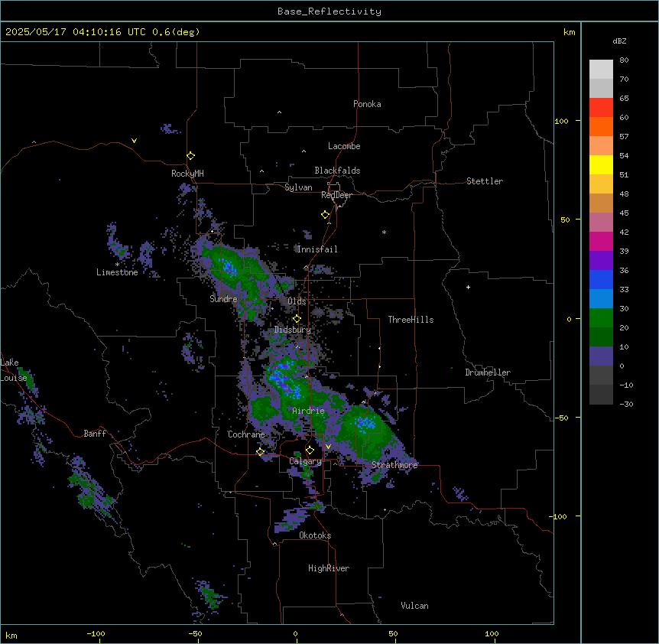Click the yellow diamond marker below Cochrane
Viewport: 659px width, 644px height.
(260, 452)
